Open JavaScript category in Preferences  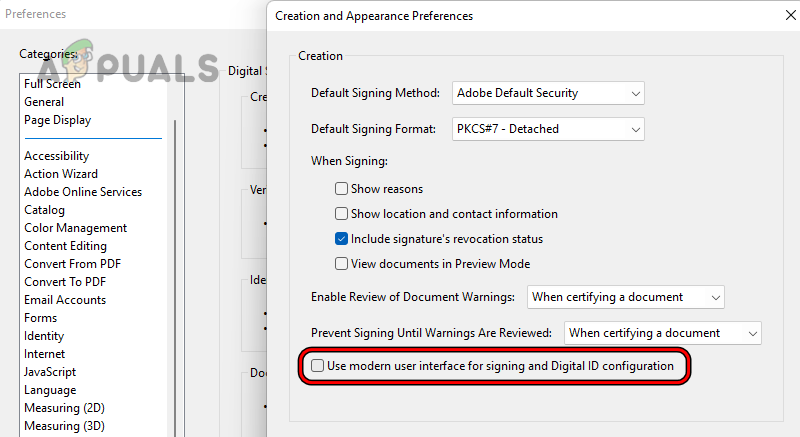tap(49, 372)
